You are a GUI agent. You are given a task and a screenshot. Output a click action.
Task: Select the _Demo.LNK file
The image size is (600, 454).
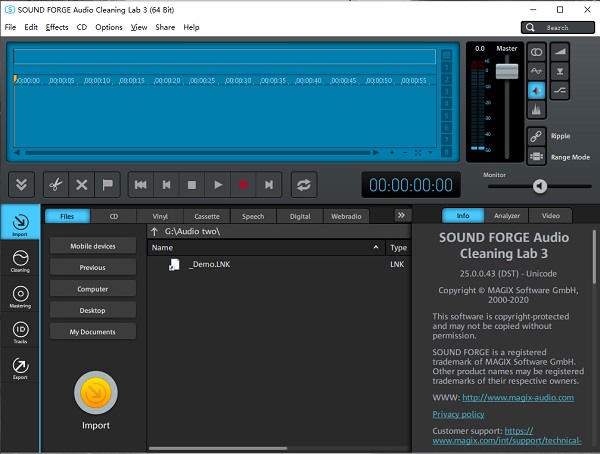point(279,265)
